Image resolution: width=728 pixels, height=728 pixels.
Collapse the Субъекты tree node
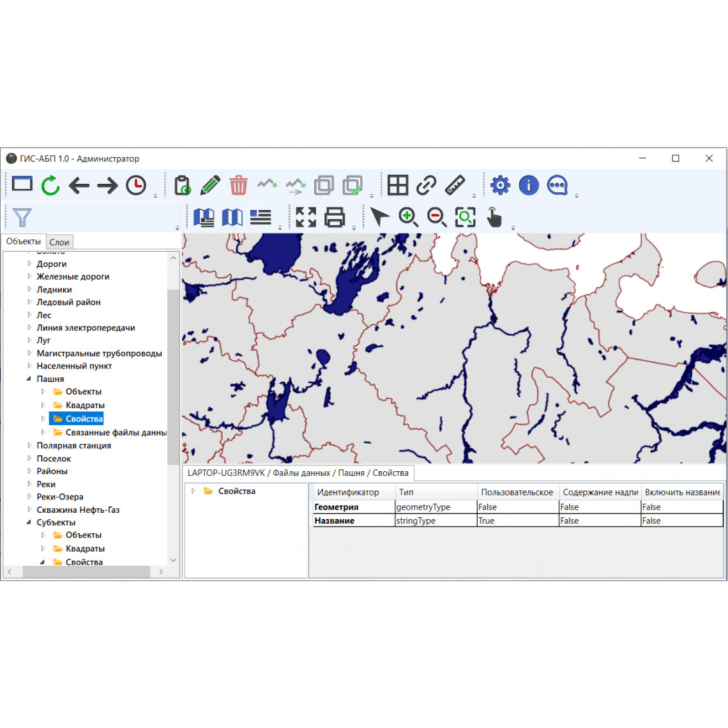(29, 522)
